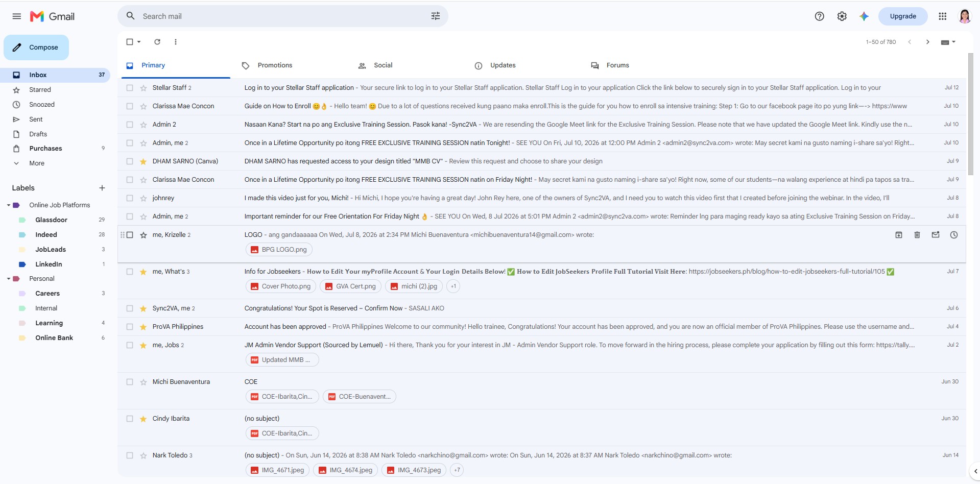Open the GVA Cert.png attachment
Viewport: 980px width, 484px height.
(350, 286)
